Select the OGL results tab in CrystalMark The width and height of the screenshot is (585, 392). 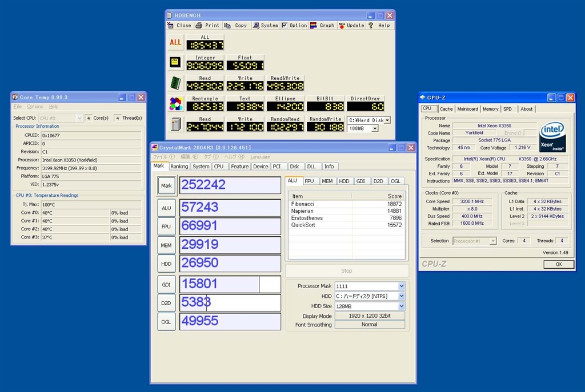(395, 181)
